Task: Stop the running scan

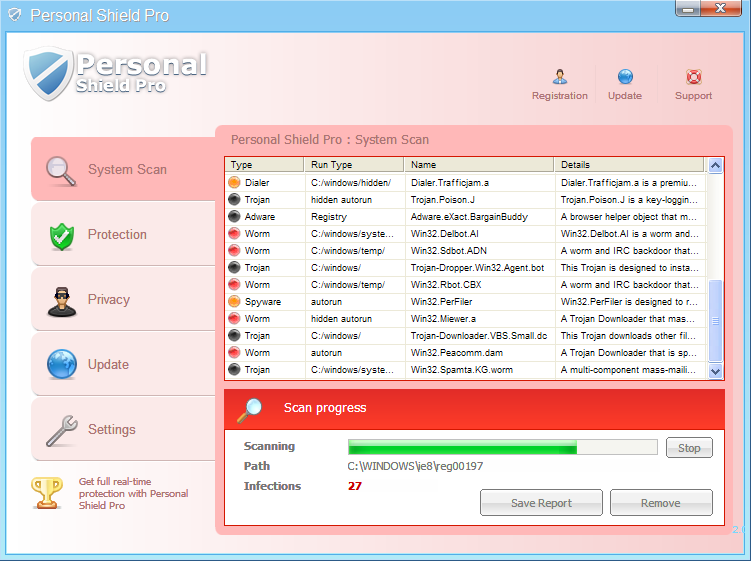Action: pos(689,448)
